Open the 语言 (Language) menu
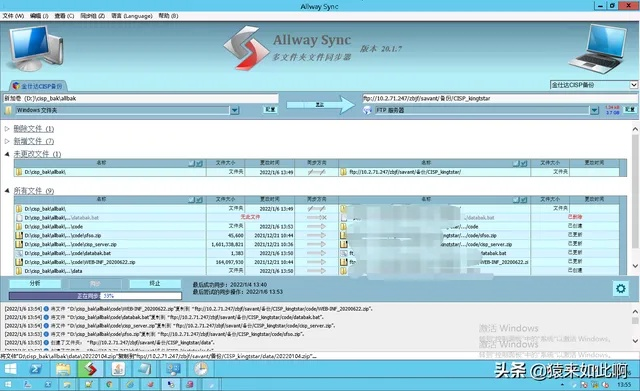Image resolution: width=640 pixels, height=391 pixels. pos(132,16)
